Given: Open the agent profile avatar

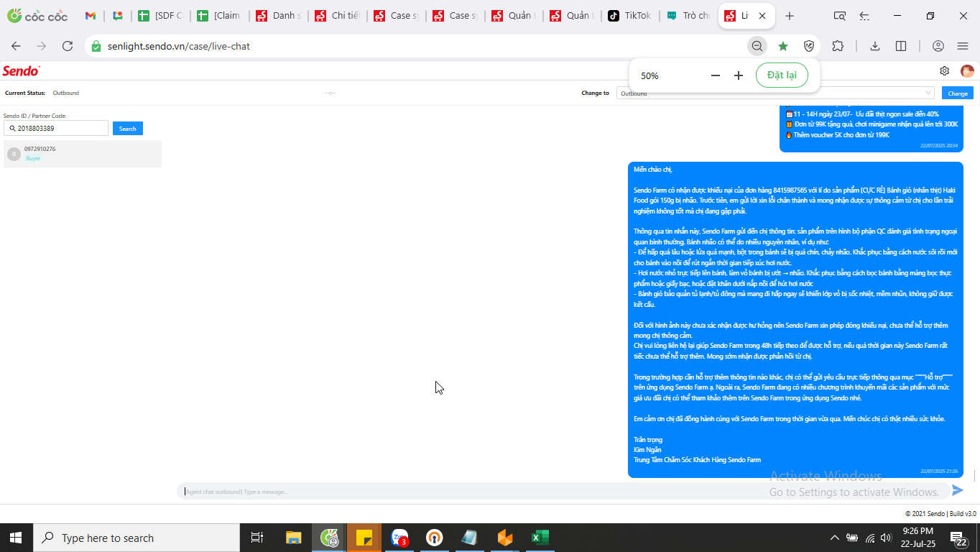Looking at the screenshot, I should [967, 71].
